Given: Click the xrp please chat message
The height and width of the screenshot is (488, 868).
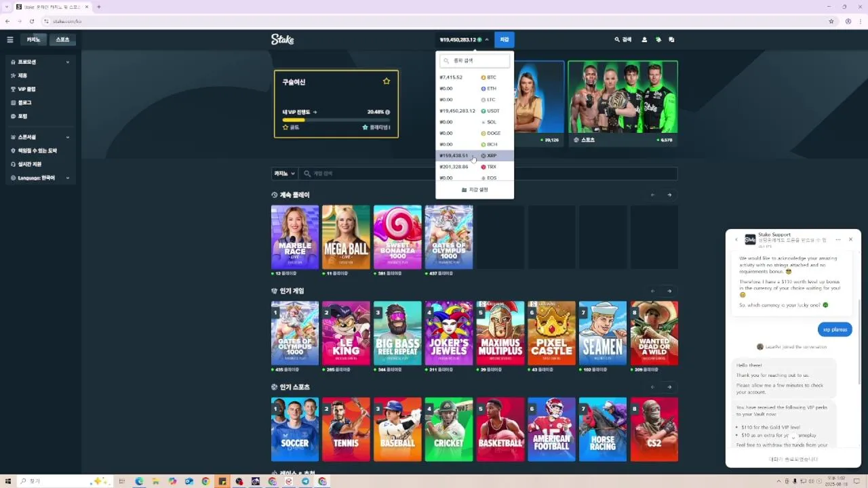Looking at the screenshot, I should point(835,329).
